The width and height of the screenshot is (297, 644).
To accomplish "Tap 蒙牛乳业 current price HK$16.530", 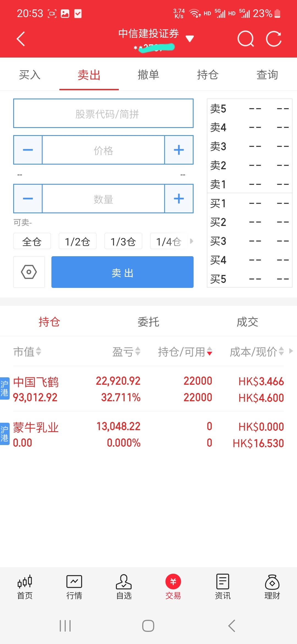I will 258,443.
